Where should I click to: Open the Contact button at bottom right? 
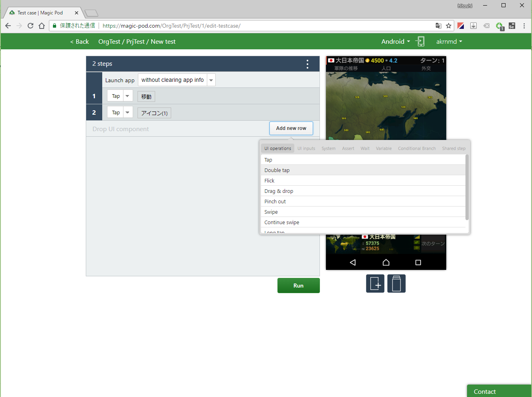(x=499, y=391)
